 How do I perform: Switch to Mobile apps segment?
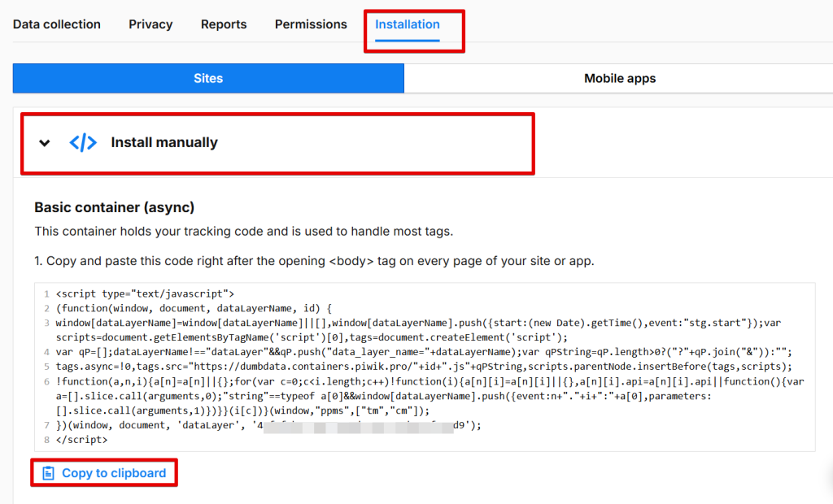(619, 78)
